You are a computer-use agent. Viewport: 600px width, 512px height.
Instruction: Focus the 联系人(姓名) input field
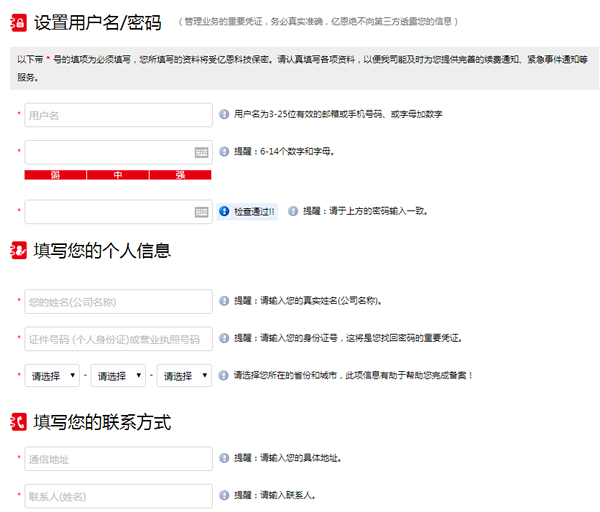click(x=119, y=496)
